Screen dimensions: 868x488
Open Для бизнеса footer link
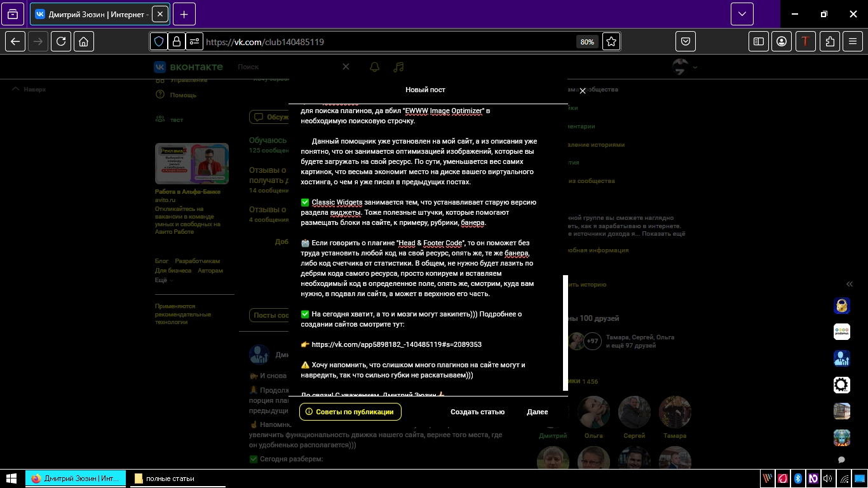(173, 271)
